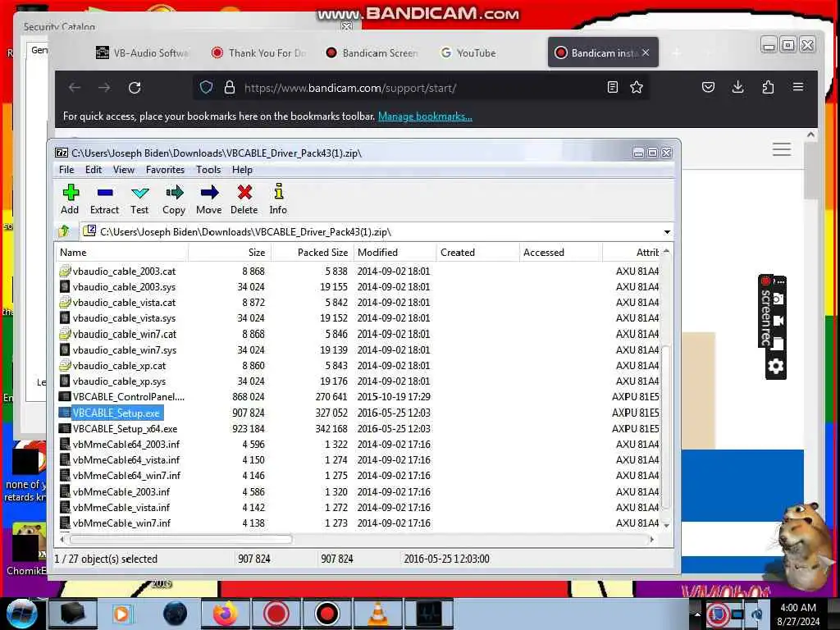Click the red Delete icon
840x630 pixels.
244,199
